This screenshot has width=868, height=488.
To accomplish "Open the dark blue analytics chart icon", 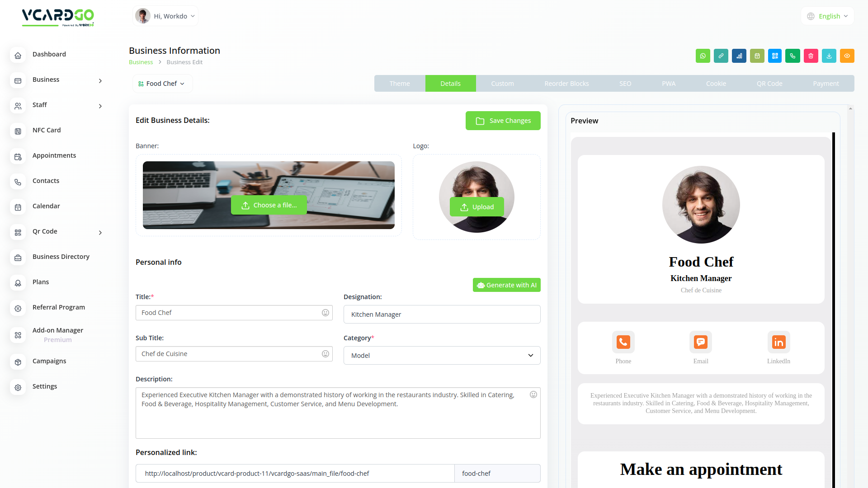I will pyautogui.click(x=739, y=56).
